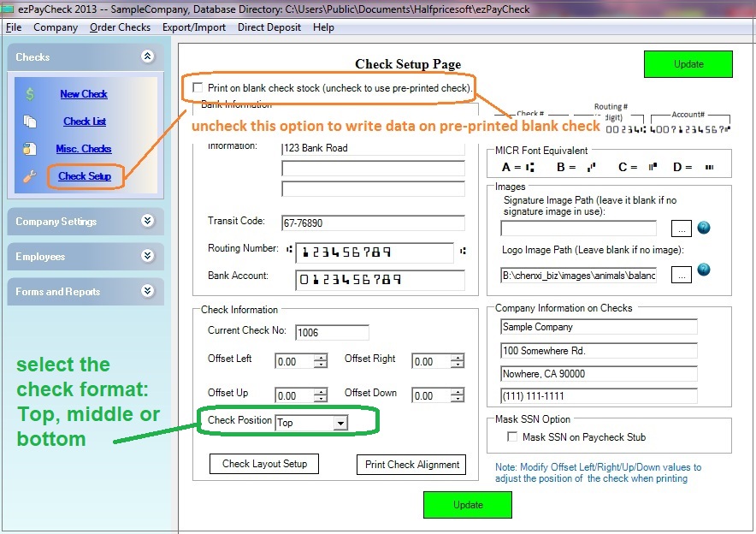
Task: Uncheck Print on blank check stock
Action: click(197, 88)
